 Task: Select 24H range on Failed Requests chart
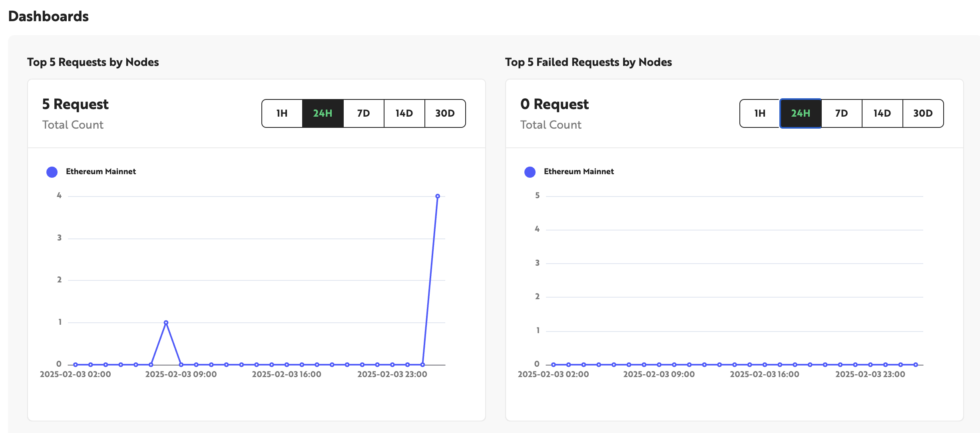(800, 113)
